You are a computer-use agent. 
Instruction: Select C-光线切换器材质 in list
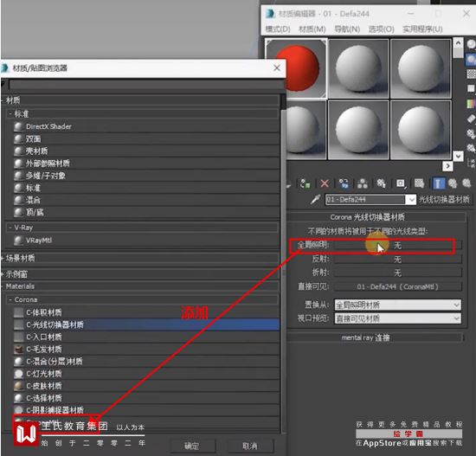coord(146,324)
